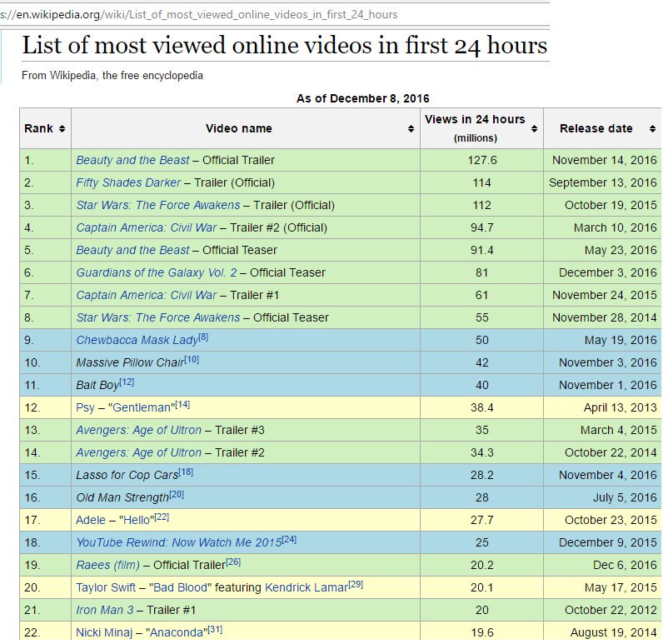The image size is (663, 644).
Task: Open citation [8] next to Chewbacca Mask Lady
Action: click(x=203, y=337)
